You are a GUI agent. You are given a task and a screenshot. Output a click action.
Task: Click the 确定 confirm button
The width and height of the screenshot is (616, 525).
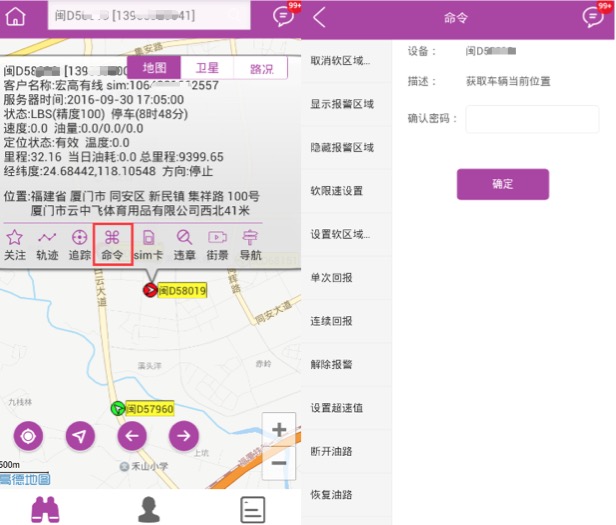[502, 184]
